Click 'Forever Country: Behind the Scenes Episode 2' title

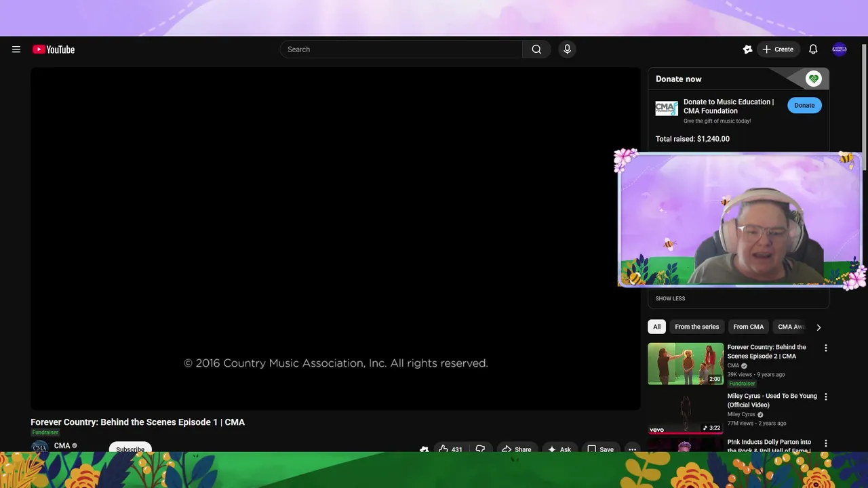767,352
